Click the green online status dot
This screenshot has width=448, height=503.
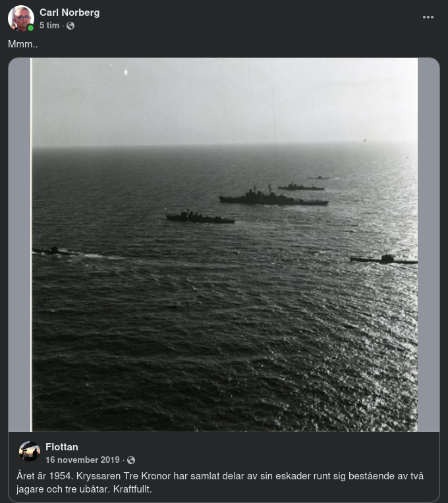pos(30,28)
